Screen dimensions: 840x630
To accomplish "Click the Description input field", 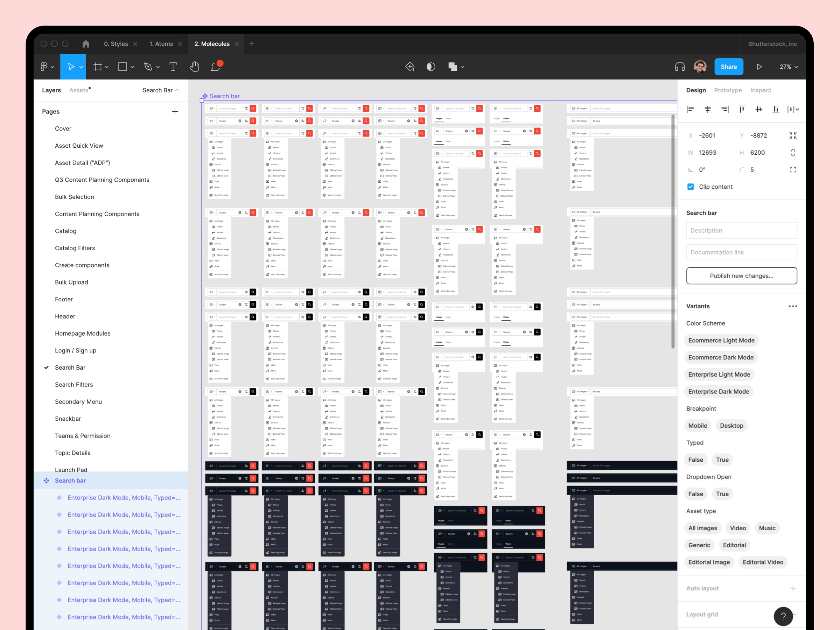I will pos(741,231).
